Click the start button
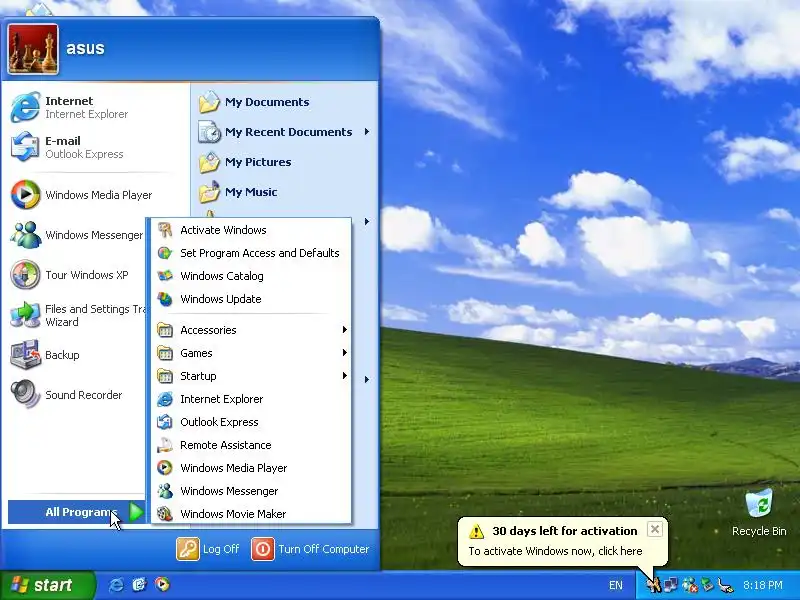 coord(47,585)
